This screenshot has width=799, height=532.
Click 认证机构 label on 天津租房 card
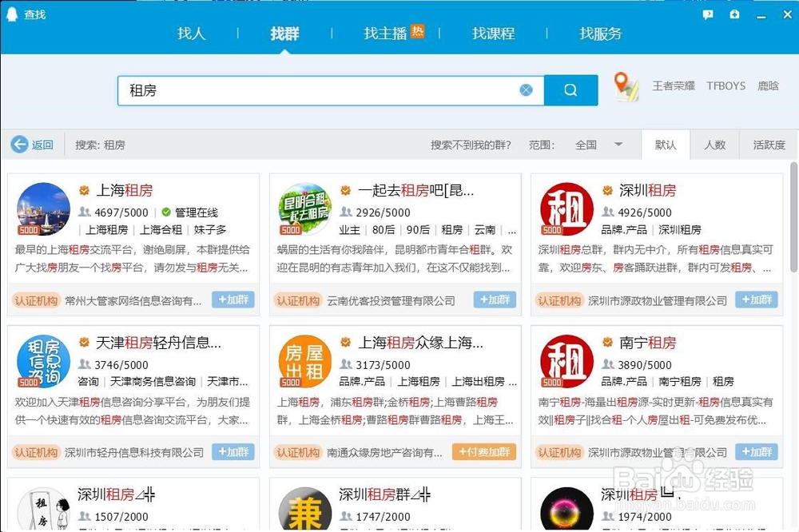(x=35, y=451)
